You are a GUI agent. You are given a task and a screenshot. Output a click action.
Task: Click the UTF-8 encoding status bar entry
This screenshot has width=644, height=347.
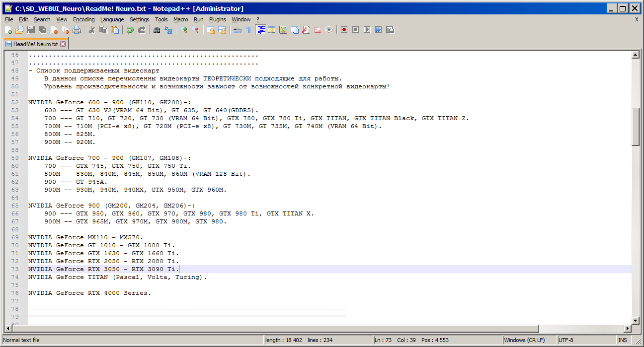pos(586,340)
